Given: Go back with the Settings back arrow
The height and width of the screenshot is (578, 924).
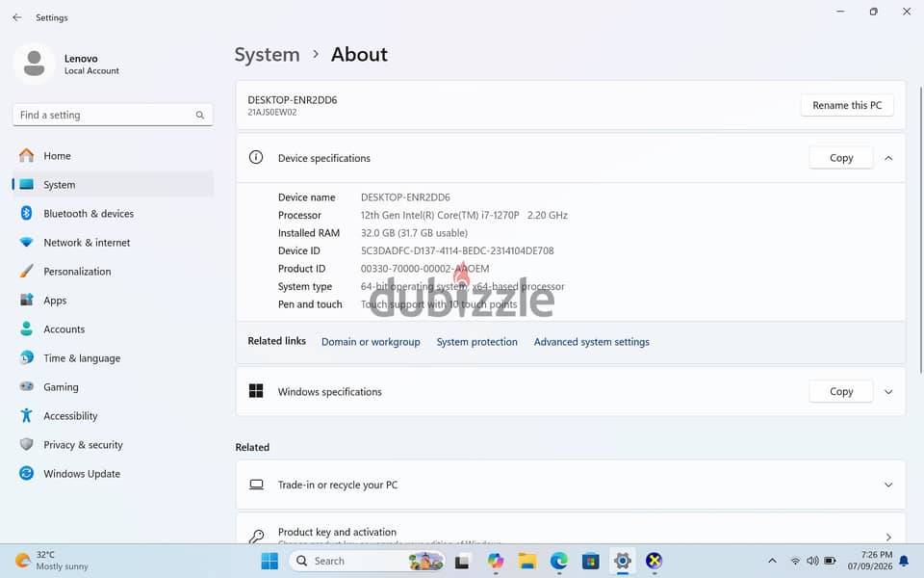Looking at the screenshot, I should pyautogui.click(x=17, y=17).
